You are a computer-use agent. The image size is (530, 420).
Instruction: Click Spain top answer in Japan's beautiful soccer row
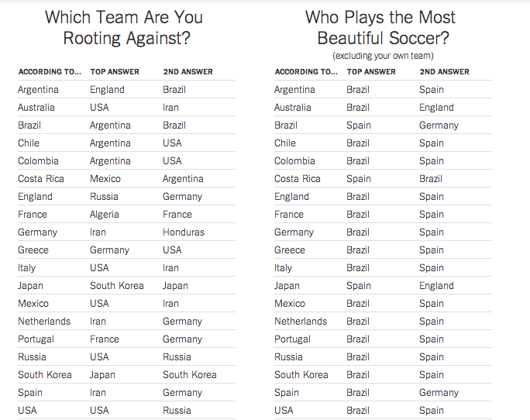[359, 286]
